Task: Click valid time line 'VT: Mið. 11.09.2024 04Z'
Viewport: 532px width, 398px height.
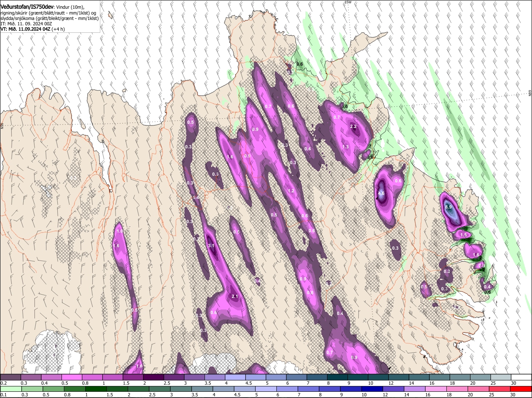Action: (25, 29)
